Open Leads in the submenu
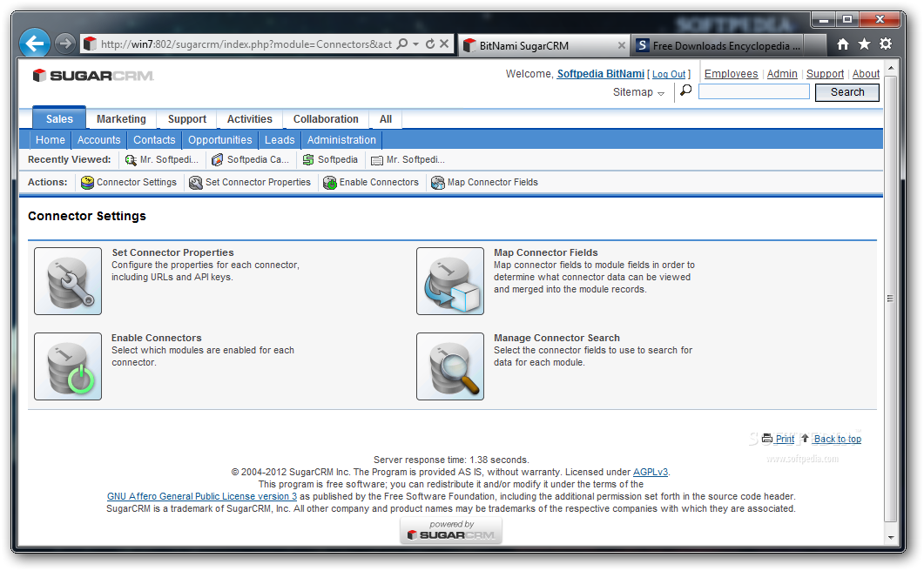 click(280, 140)
